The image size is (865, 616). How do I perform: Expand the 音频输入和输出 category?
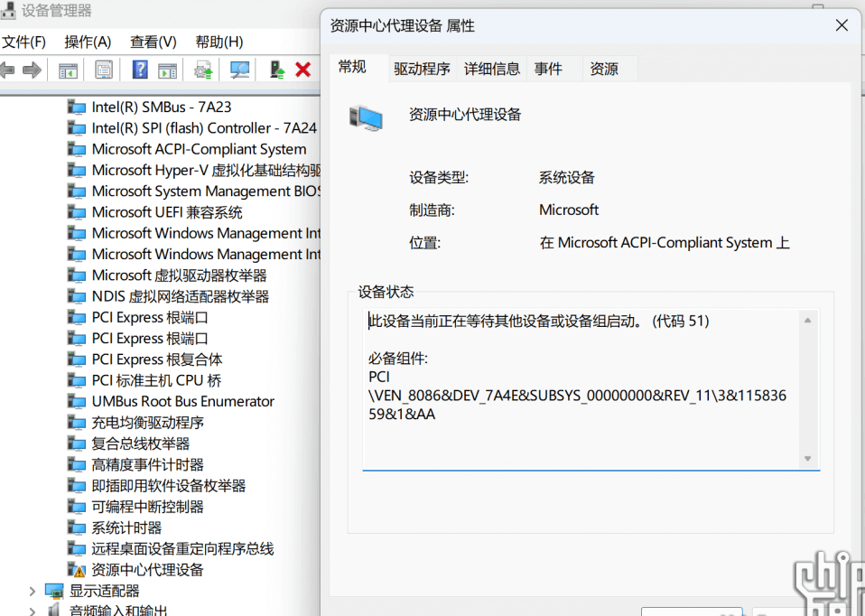coord(32,611)
